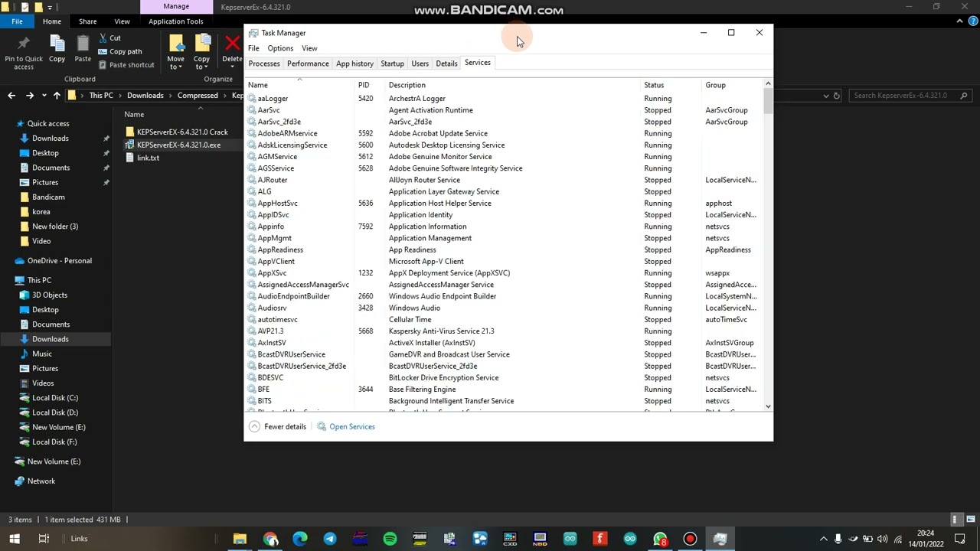Show hidden tray icons chevron
Viewport: 980px width, 551px height.
click(824, 539)
